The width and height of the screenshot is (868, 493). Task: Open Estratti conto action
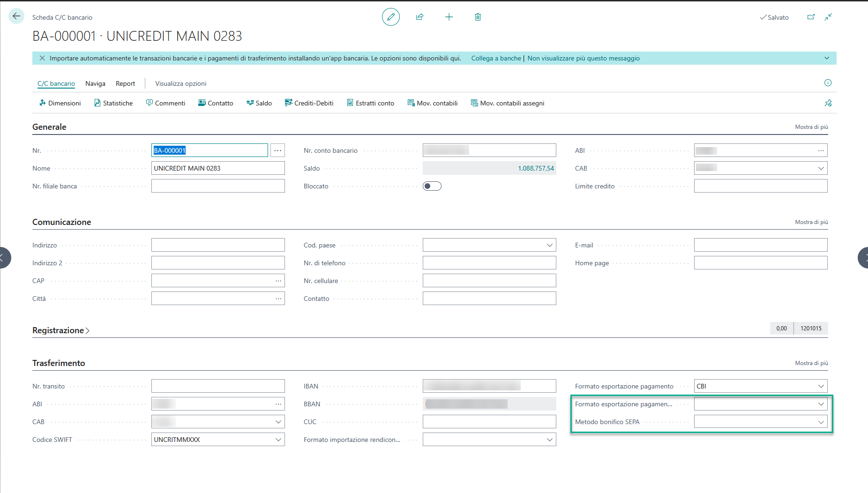click(371, 103)
